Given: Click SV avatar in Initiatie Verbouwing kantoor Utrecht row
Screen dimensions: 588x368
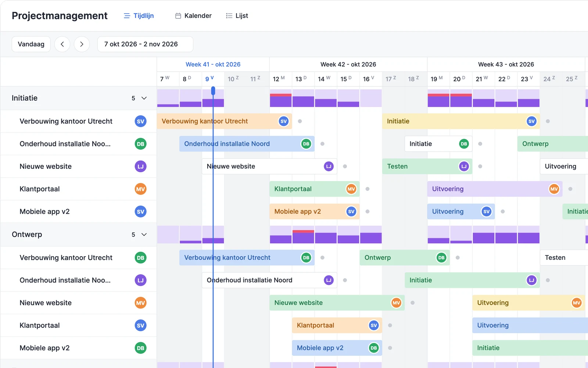Looking at the screenshot, I should [x=140, y=121].
